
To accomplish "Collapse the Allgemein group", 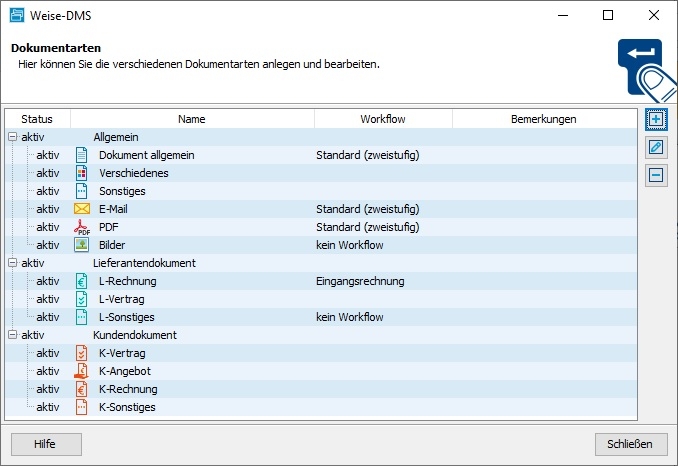I will [12, 137].
